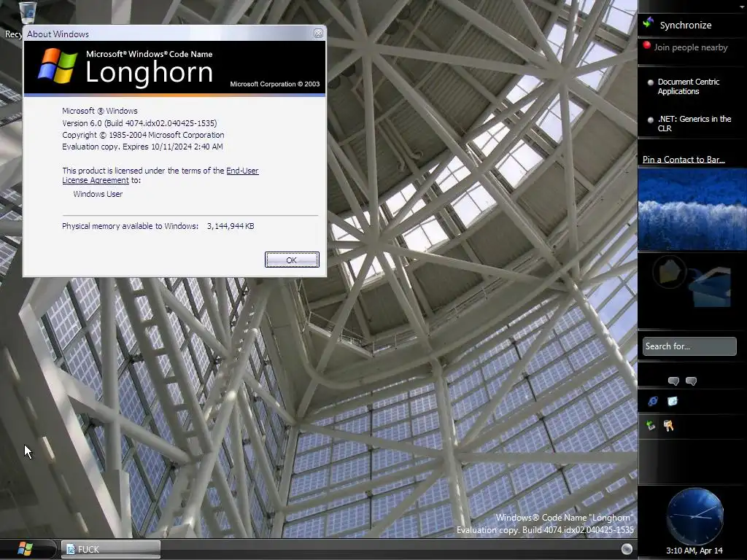Open the Document Centric Applications feed item

(689, 87)
